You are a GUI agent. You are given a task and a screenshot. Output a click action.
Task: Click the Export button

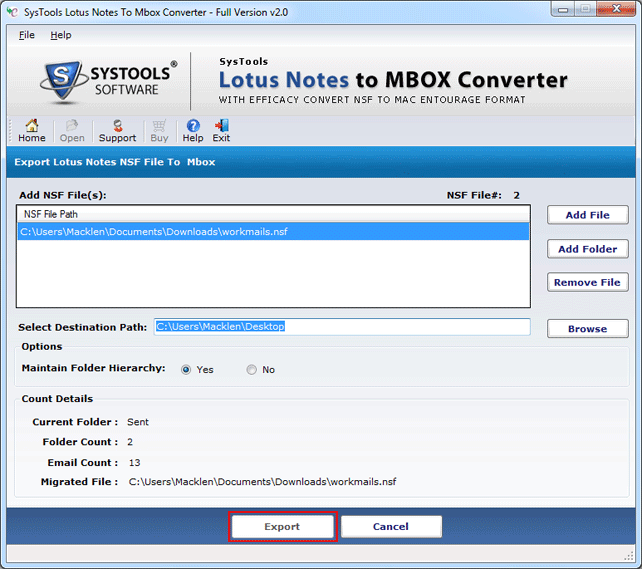[x=282, y=526]
